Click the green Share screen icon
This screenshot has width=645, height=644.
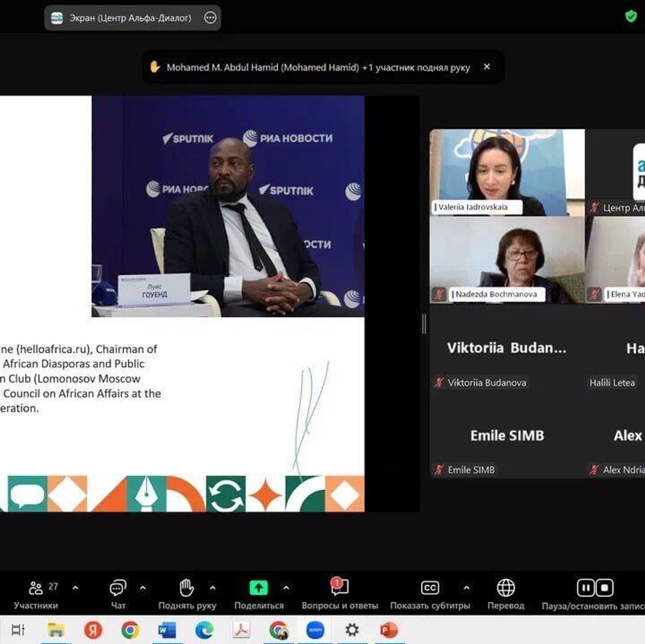click(258, 588)
